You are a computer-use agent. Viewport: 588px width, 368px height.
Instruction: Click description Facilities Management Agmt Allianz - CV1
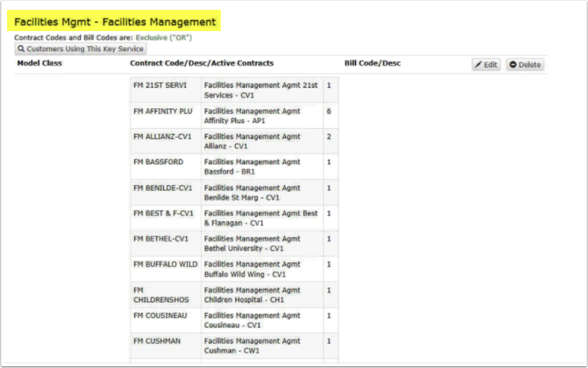click(252, 141)
